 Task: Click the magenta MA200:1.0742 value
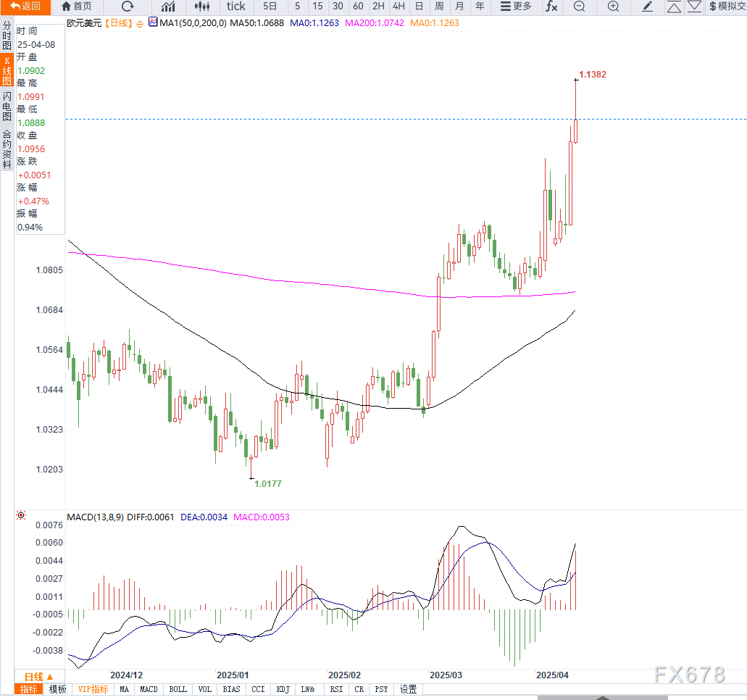[x=375, y=23]
